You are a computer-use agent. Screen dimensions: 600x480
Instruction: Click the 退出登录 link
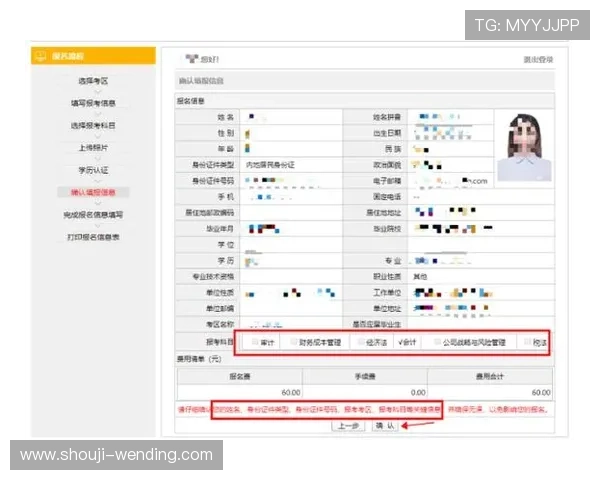point(538,60)
